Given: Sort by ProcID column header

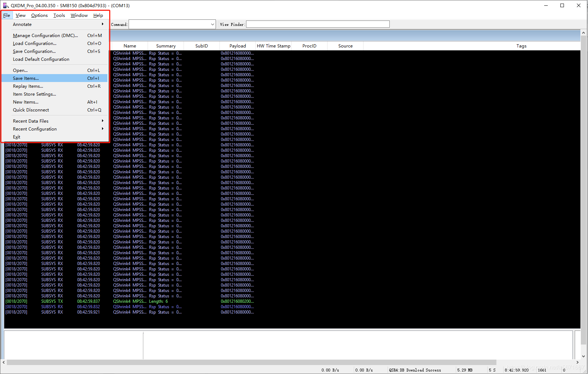Looking at the screenshot, I should click(309, 46).
